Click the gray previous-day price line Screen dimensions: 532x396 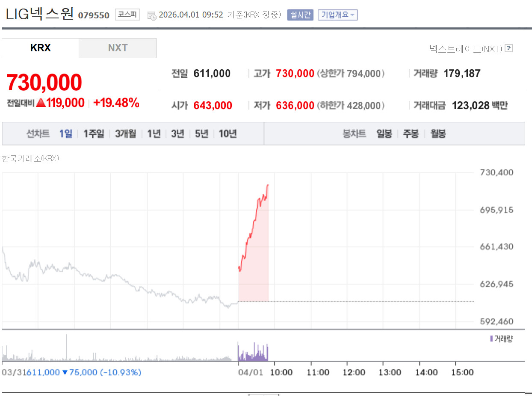click(120, 278)
